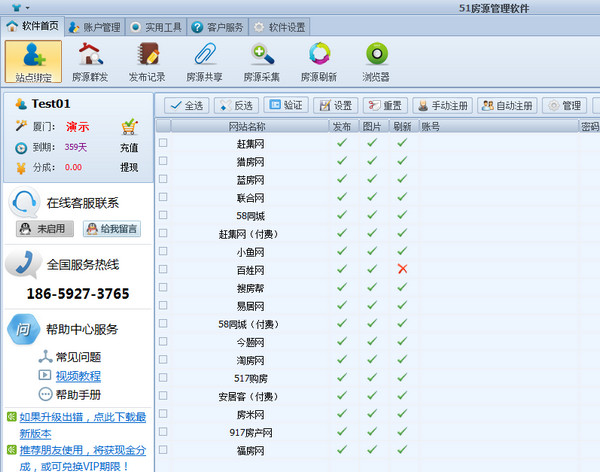This screenshot has height=472, width=600.
Task: Open 房源共享 paperclip sharing tool
Action: point(204,61)
